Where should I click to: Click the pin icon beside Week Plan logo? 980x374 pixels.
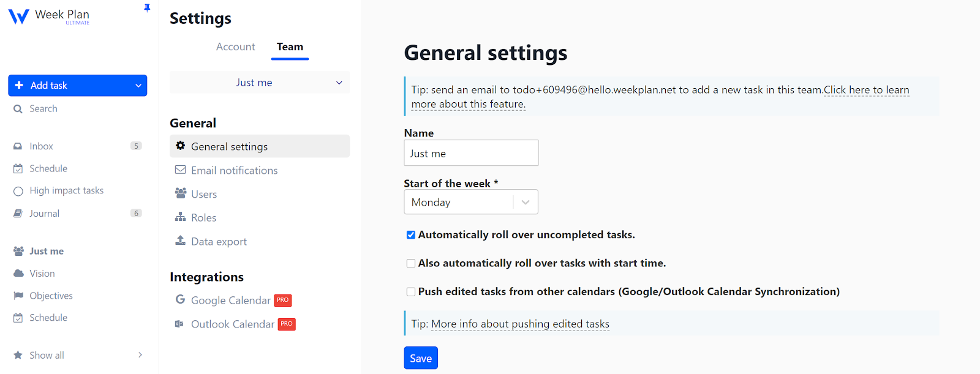[147, 8]
